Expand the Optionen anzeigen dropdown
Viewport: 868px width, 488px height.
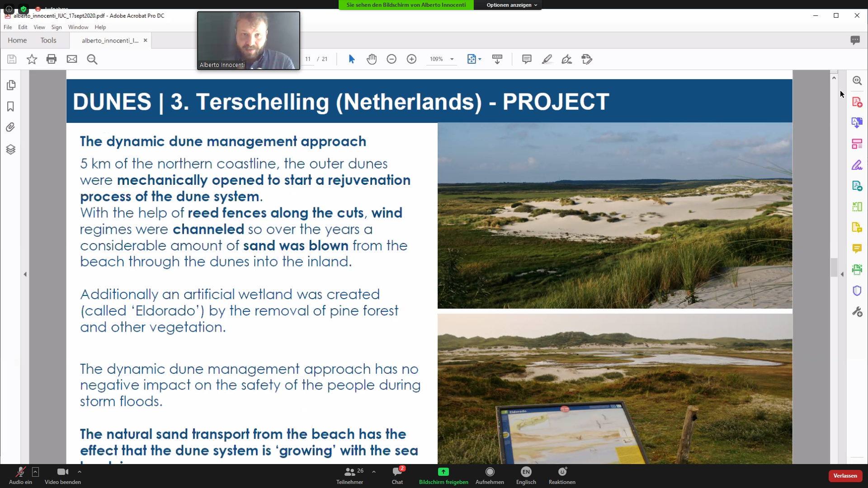512,5
